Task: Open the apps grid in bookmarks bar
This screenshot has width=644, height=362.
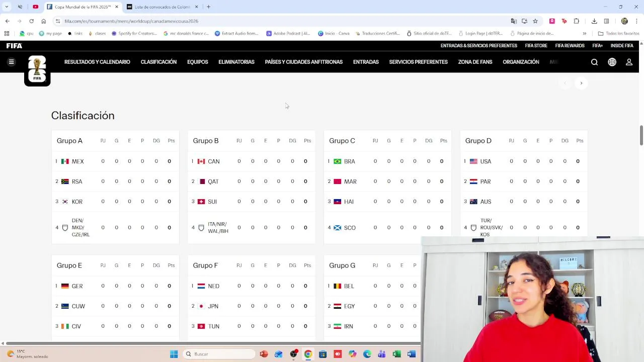Action: 7,34
